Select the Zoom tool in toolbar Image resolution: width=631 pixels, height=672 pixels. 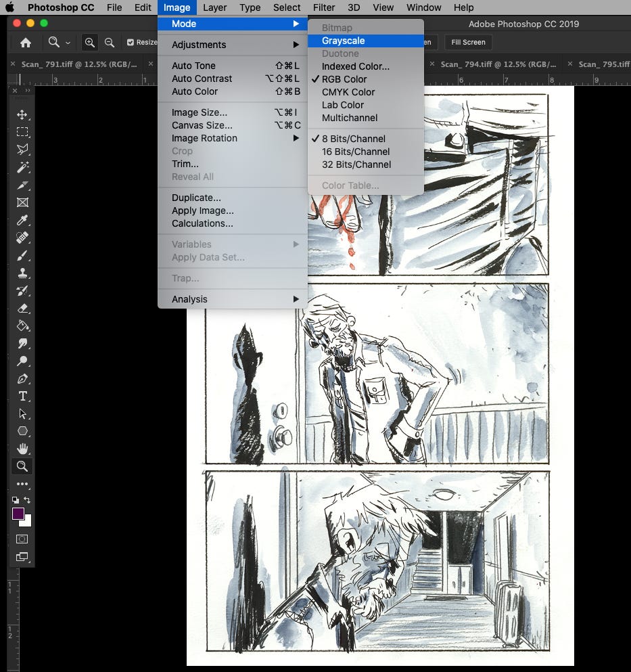(x=22, y=466)
